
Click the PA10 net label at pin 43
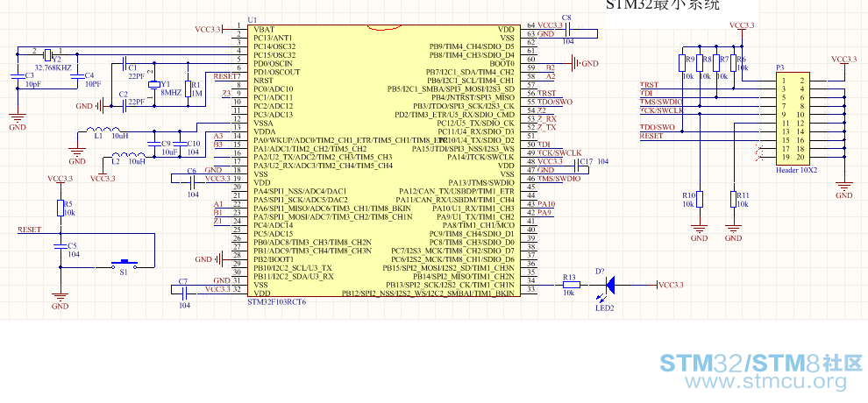point(546,204)
